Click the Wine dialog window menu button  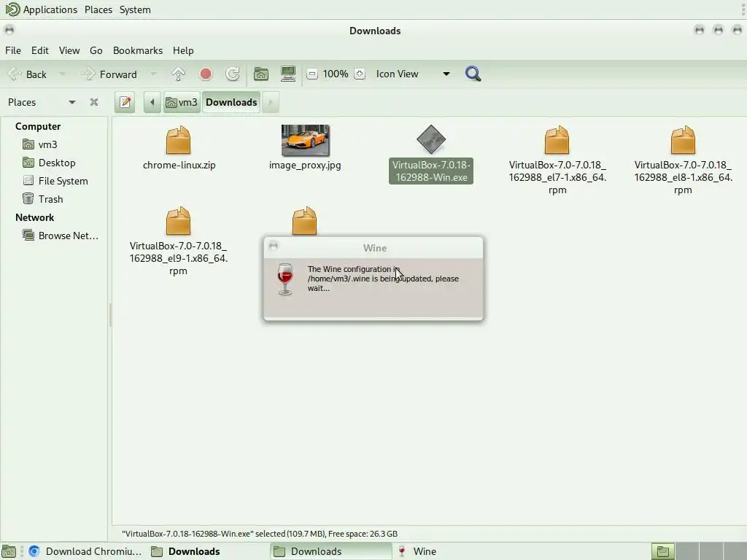tap(274, 246)
